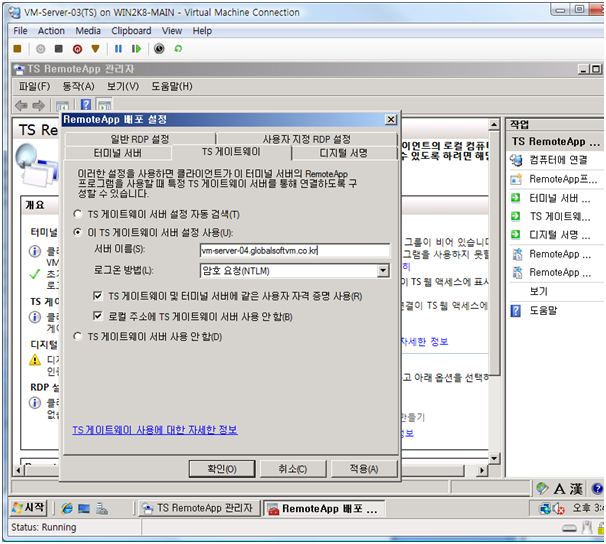The image size is (606, 544).
Task: Click the Forward arrow in TS RemoteApp toolbar
Action: (x=39, y=105)
